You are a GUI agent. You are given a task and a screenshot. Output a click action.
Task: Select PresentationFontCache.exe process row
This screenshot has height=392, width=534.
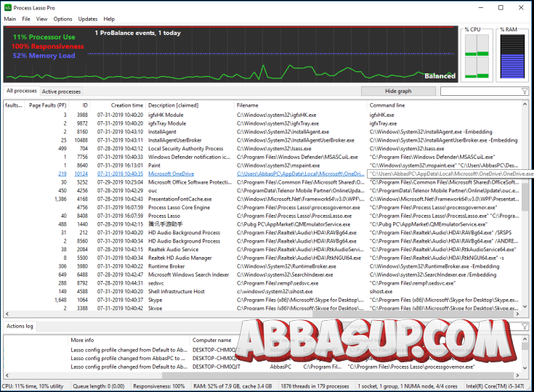pos(262,199)
